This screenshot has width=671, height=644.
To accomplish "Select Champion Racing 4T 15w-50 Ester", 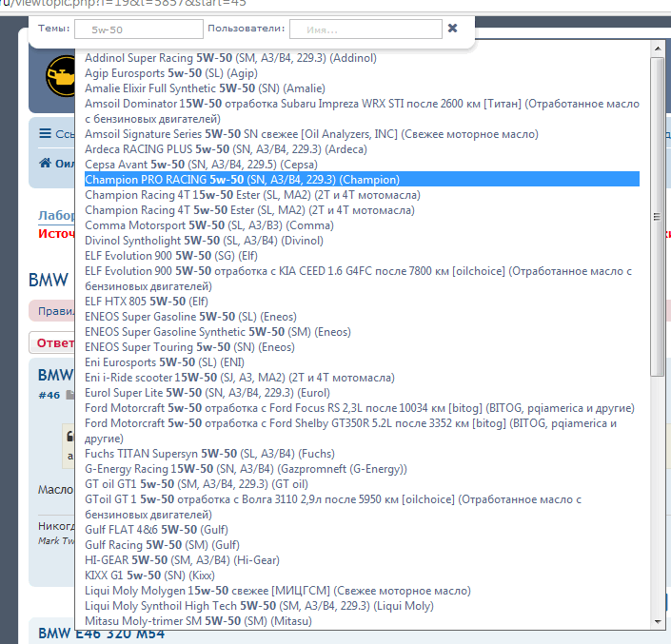I will (252, 195).
